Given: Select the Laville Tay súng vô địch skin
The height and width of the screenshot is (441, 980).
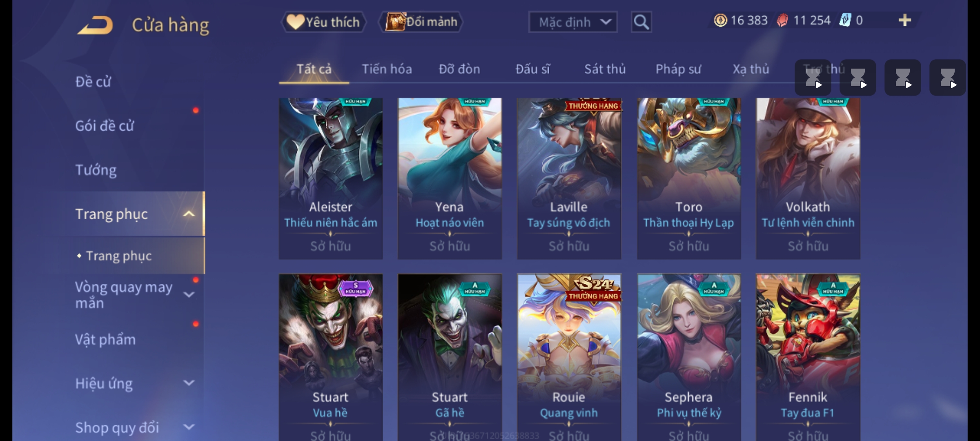Looking at the screenshot, I should [x=569, y=178].
